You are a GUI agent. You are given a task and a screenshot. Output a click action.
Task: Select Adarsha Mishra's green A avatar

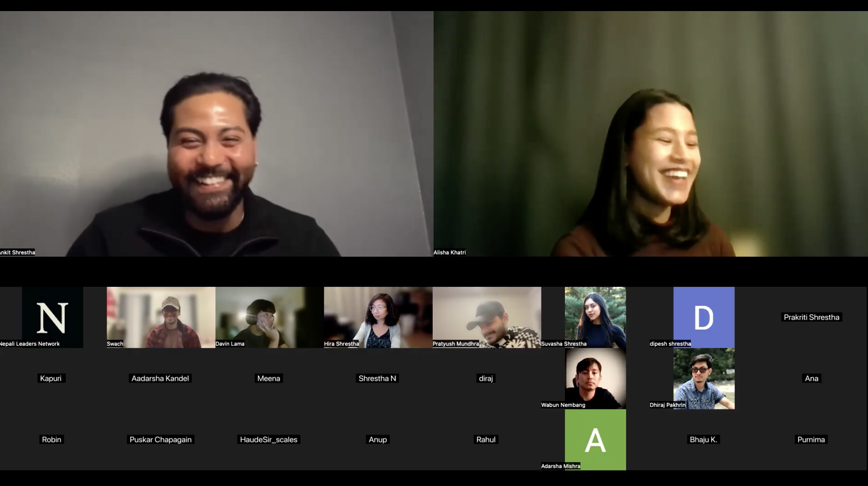(595, 439)
